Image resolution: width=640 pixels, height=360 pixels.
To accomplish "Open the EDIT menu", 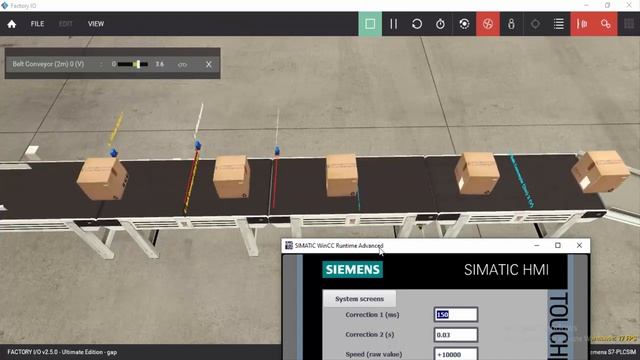I will point(65,24).
